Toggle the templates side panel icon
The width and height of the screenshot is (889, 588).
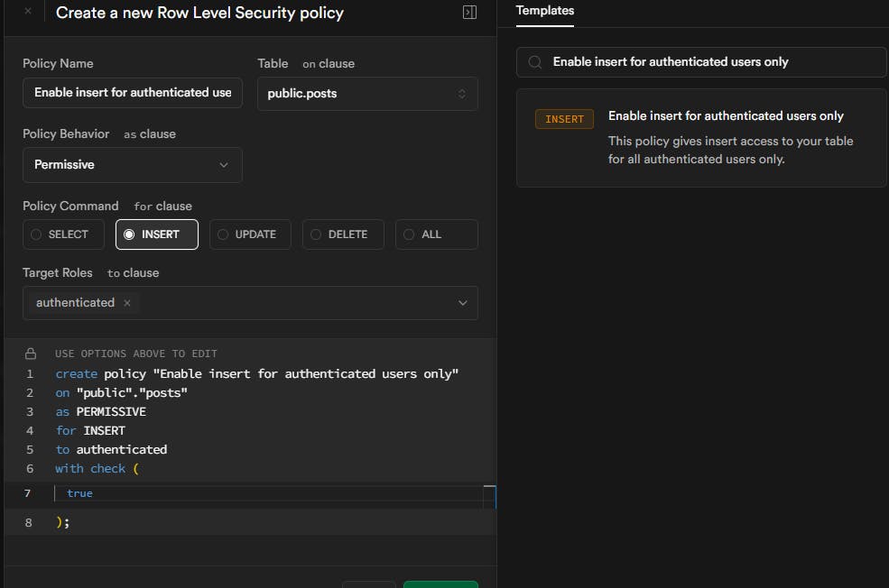(469, 12)
